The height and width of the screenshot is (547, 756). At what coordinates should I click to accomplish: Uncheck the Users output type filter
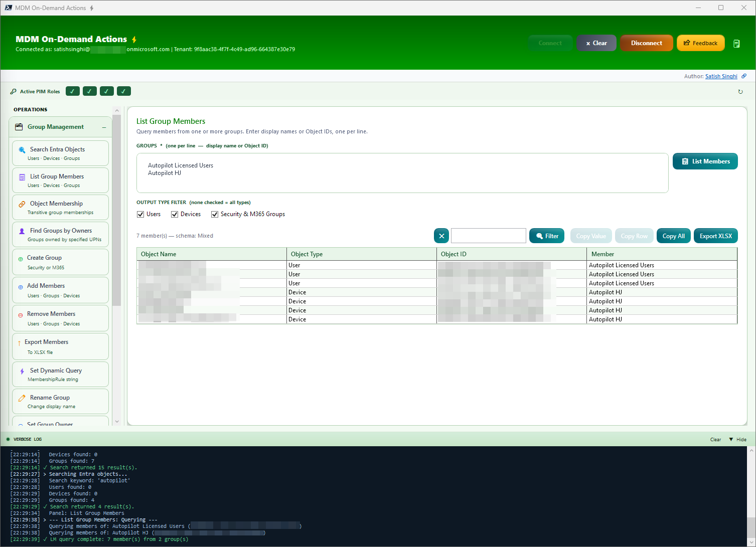coord(141,214)
